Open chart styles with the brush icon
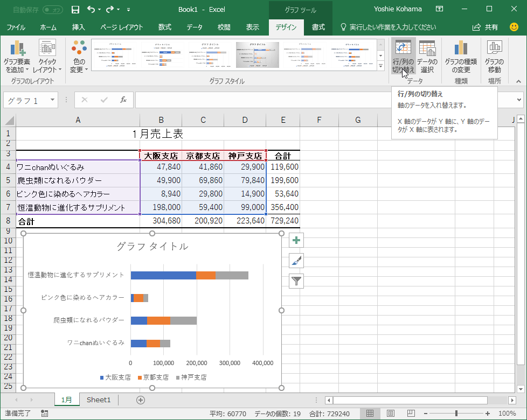 tap(296, 261)
